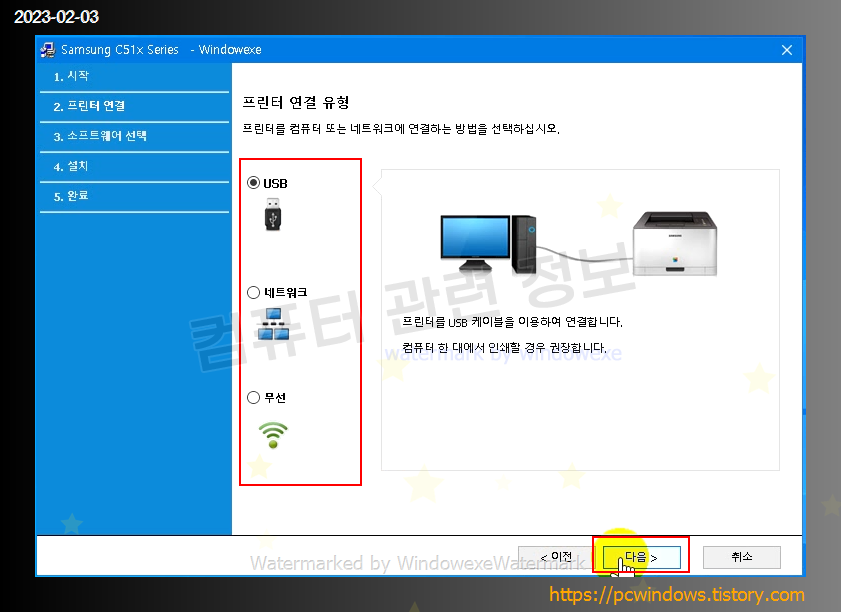This screenshot has width=841, height=612.
Task: Select the USB connection radio button
Action: 253,183
